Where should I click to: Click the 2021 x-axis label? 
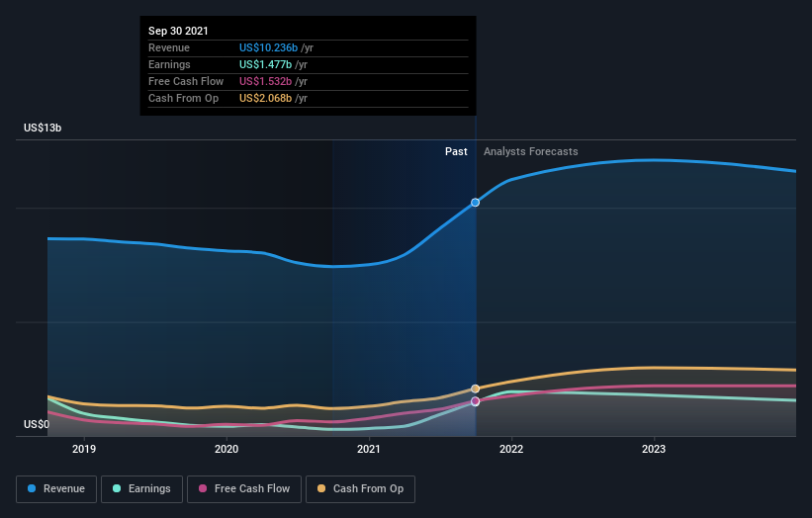(x=369, y=449)
